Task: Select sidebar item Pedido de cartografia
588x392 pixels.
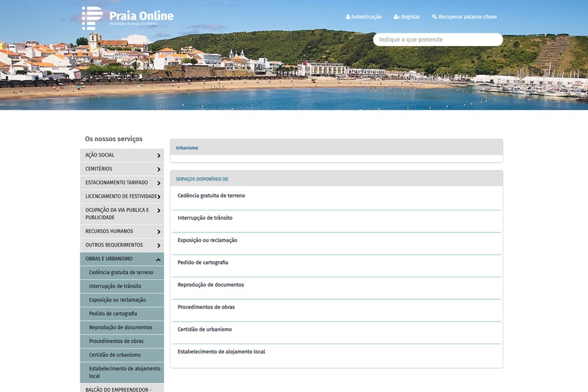Action: pyautogui.click(x=113, y=314)
